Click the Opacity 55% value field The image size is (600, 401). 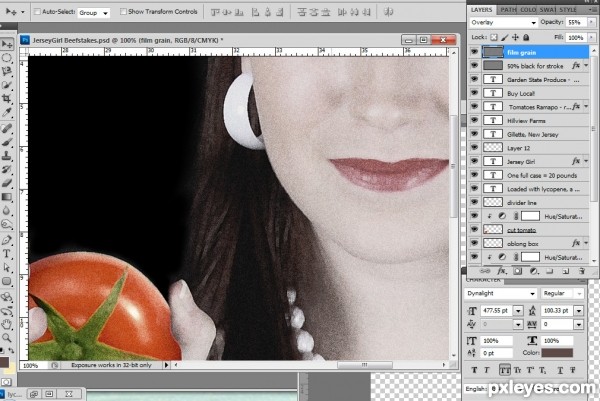coord(577,22)
